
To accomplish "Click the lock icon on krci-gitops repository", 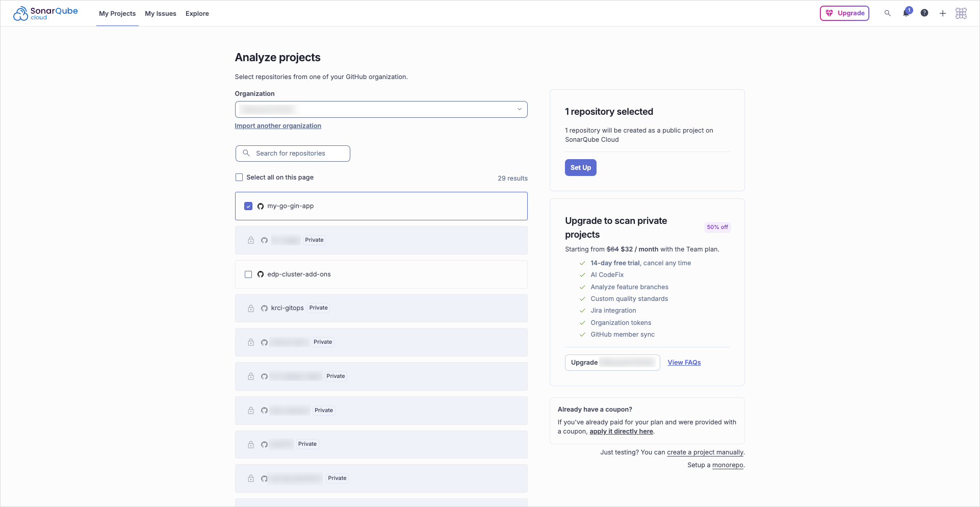I will 250,308.
